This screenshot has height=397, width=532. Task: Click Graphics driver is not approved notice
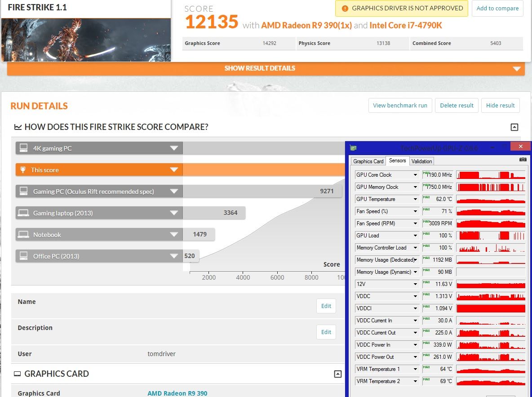(402, 9)
